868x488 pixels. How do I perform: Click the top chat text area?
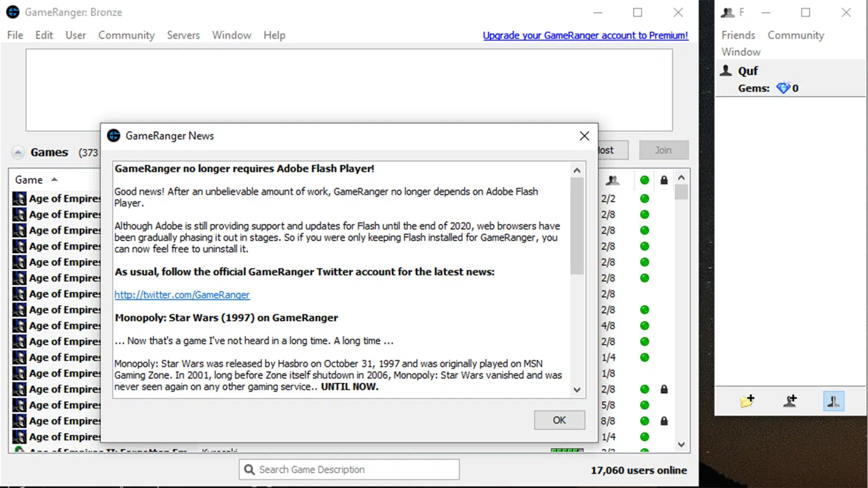[349, 90]
